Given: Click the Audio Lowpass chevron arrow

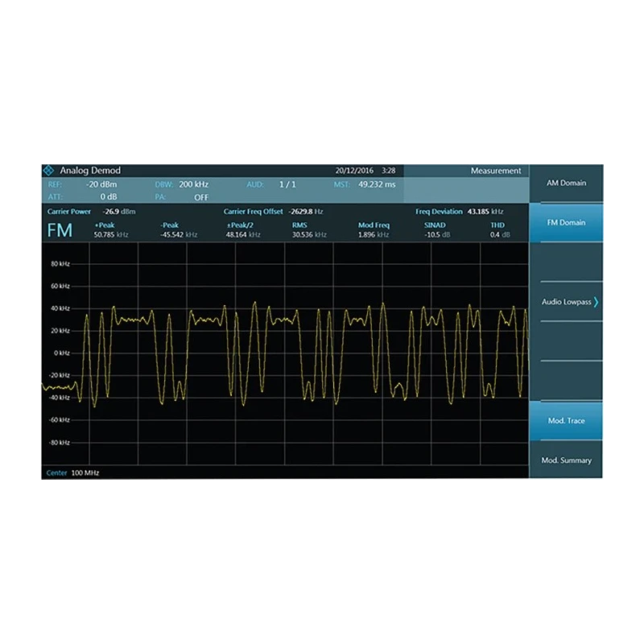Looking at the screenshot, I should [x=596, y=302].
